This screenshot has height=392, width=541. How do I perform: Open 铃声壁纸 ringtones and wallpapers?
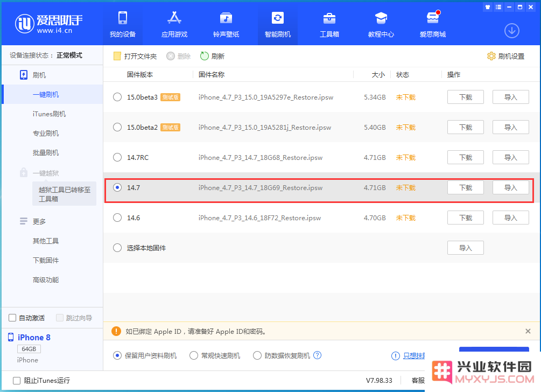226,25
